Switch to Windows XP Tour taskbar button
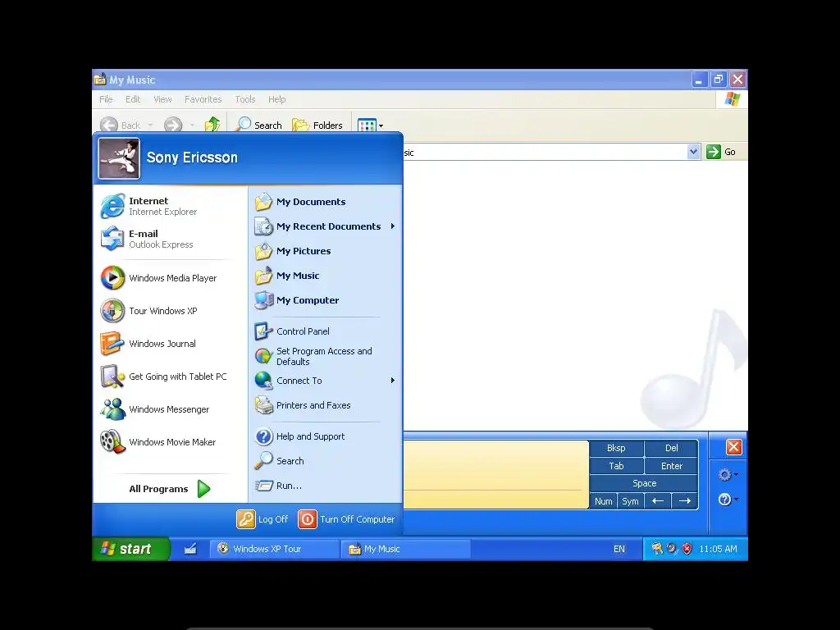Image resolution: width=840 pixels, height=630 pixels. tap(274, 549)
